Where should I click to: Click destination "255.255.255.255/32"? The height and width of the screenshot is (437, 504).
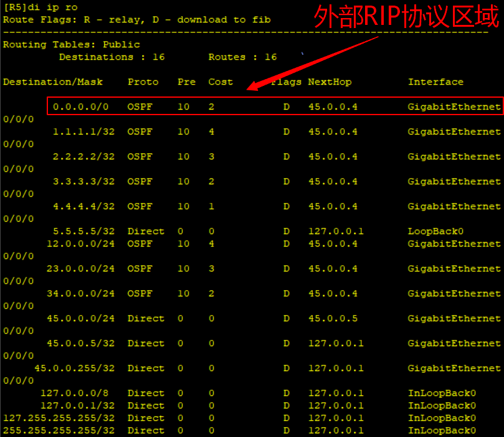59,431
